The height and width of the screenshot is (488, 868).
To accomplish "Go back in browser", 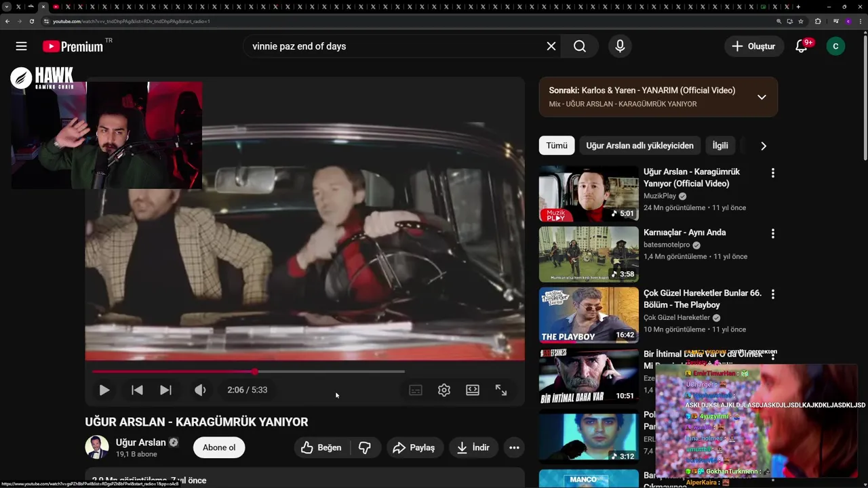I will 7,21.
